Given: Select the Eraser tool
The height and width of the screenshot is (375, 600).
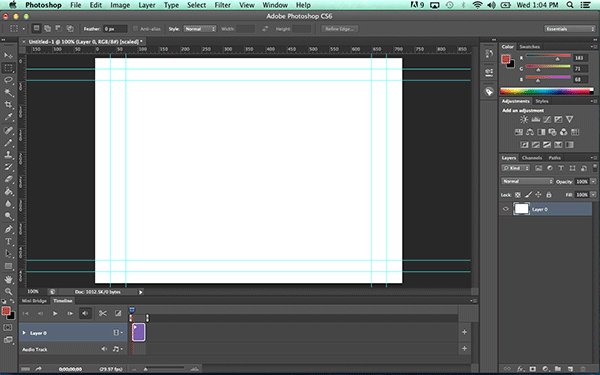Looking at the screenshot, I should 8,179.
